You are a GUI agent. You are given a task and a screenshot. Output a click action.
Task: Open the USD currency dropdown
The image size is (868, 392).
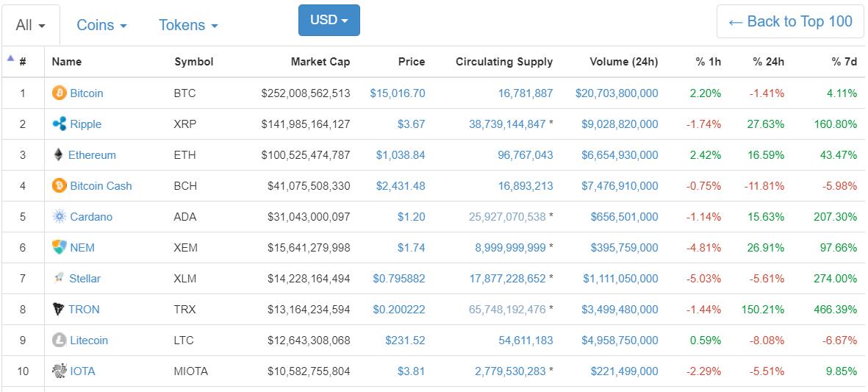[329, 21]
